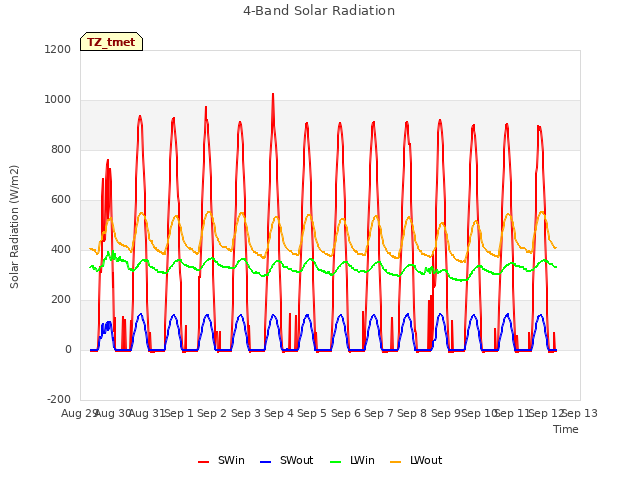Click the Solar Radiation (W/m2) axis title
Viewport: 640px width, 480px height.
pos(14,227)
